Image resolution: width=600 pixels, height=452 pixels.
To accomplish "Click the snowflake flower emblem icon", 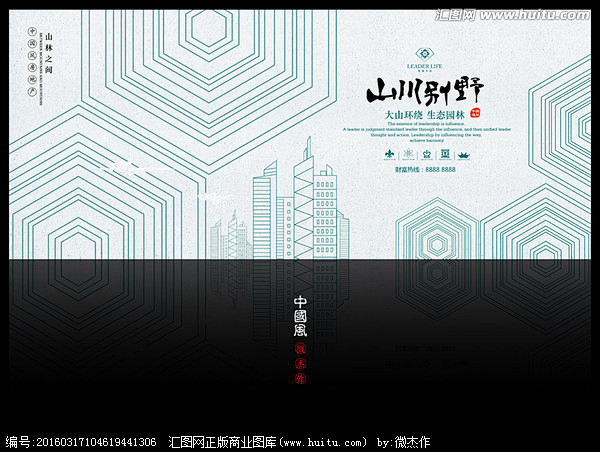I will click(x=408, y=155).
